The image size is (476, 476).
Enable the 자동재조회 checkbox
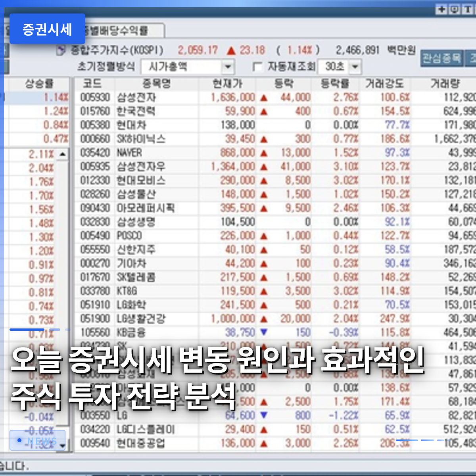(258, 67)
